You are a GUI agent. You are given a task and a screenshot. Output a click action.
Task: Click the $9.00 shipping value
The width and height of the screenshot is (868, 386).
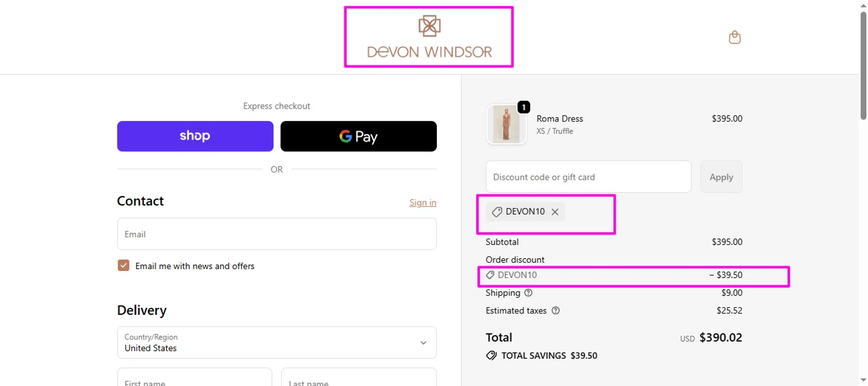click(731, 293)
